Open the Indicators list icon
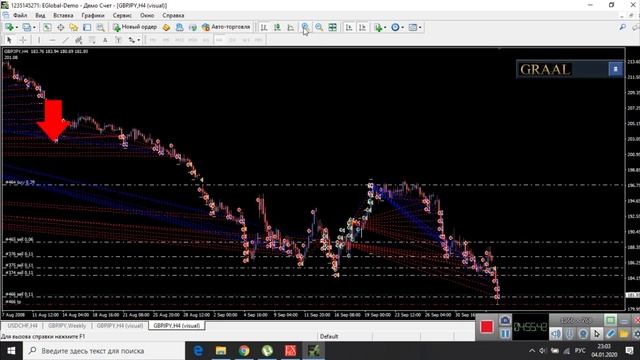This screenshot has width=640, height=360. pos(378,27)
